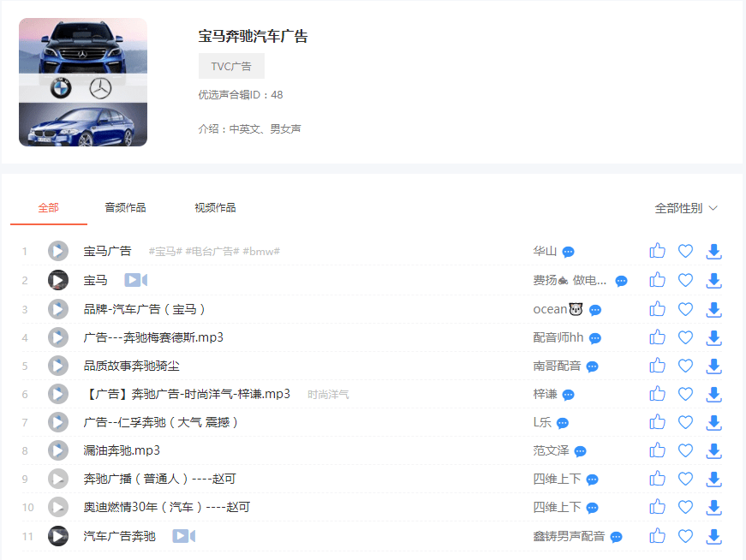Message 鑫铸男声配音 via chat icon
Screen dimensions: 746x560
(x=616, y=537)
